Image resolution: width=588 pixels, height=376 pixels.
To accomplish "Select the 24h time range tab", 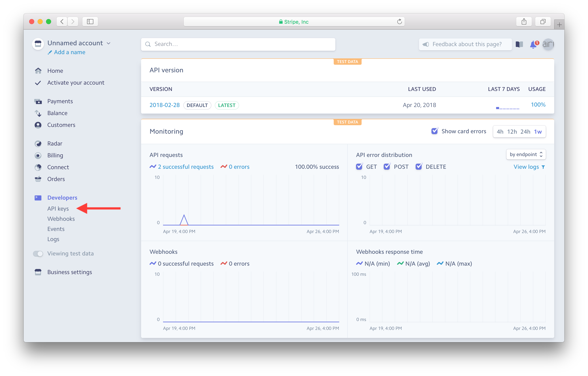I will [x=525, y=132].
